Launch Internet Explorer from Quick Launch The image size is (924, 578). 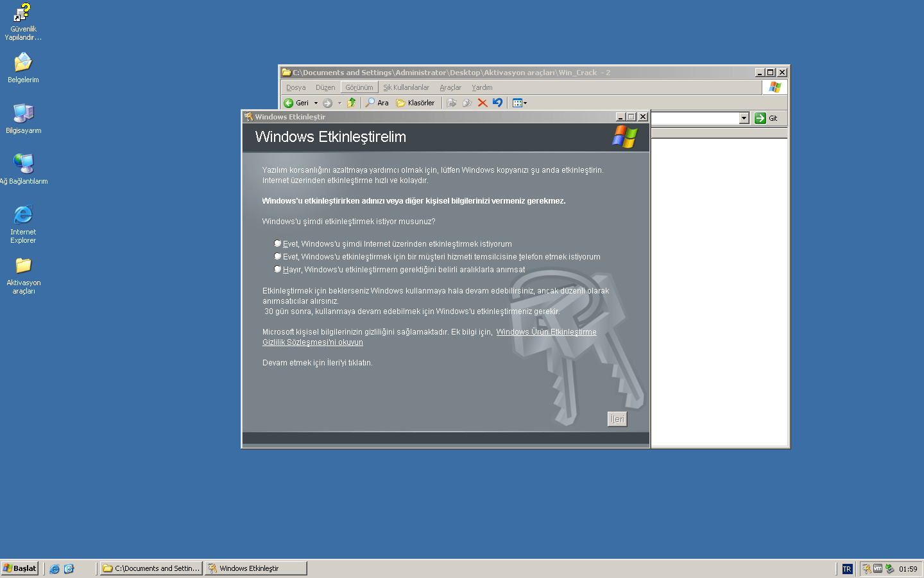pos(55,569)
